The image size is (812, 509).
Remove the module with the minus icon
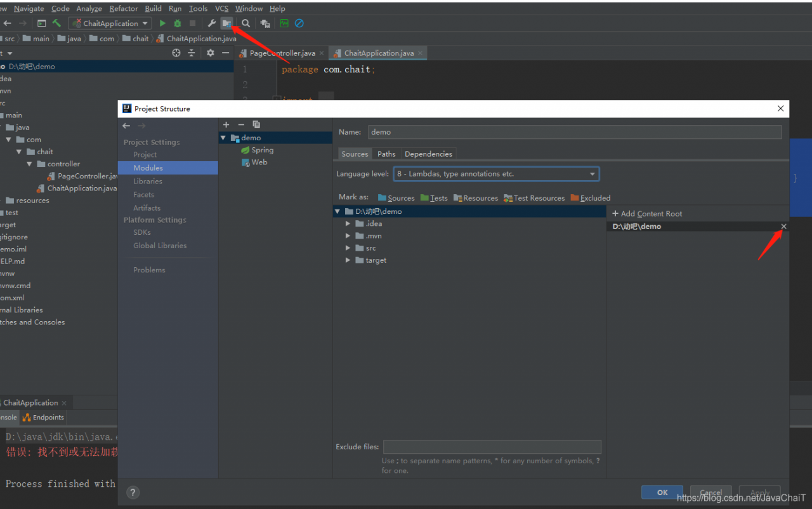point(241,124)
